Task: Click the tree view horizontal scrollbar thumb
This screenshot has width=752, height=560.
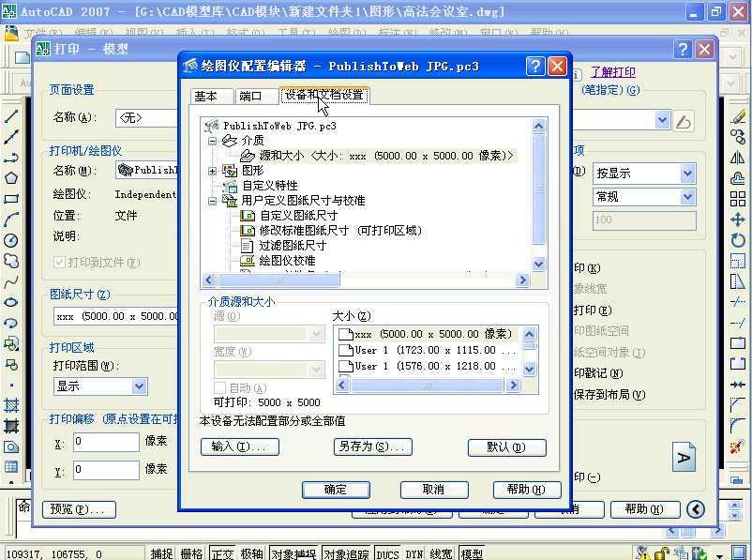Action: (278, 280)
